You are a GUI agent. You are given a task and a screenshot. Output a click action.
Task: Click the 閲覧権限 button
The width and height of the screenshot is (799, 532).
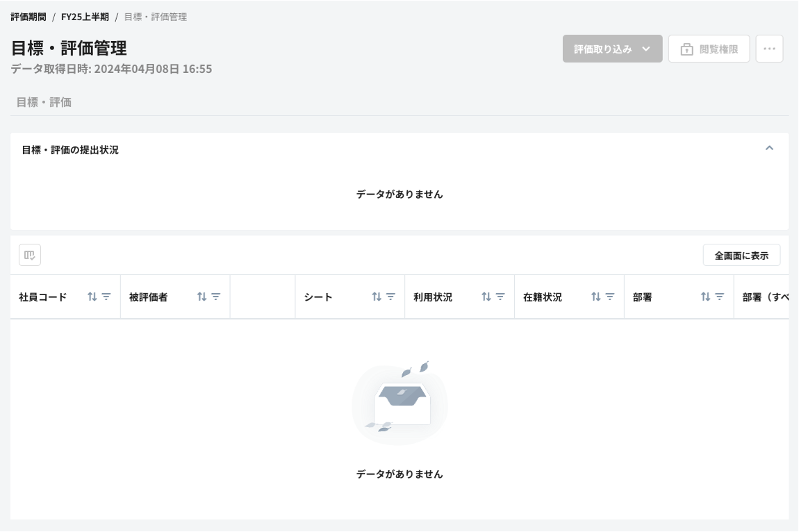tap(709, 49)
